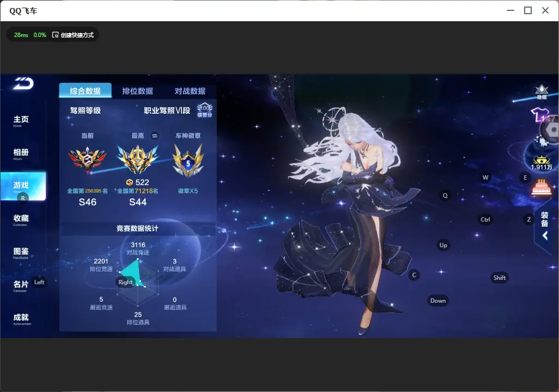The width and height of the screenshot is (559, 392).
Task: Switch to the 排位数据 tab
Action: click(x=138, y=91)
